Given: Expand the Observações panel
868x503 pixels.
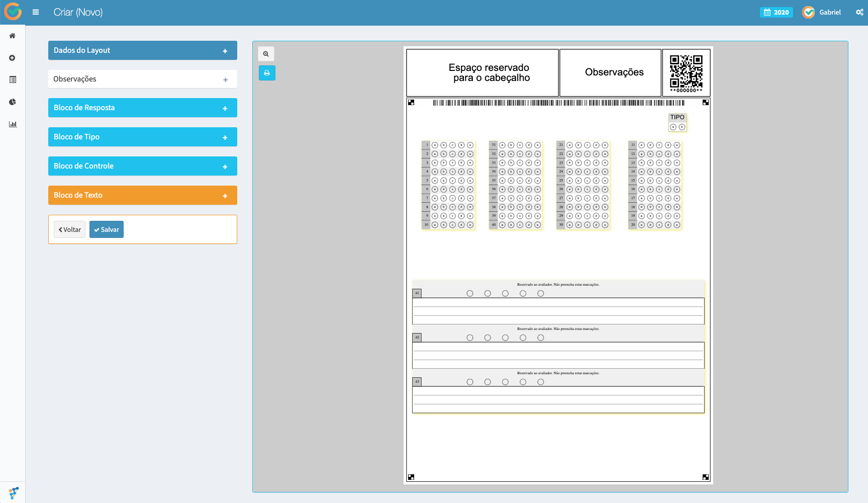Looking at the screenshot, I should tap(143, 79).
